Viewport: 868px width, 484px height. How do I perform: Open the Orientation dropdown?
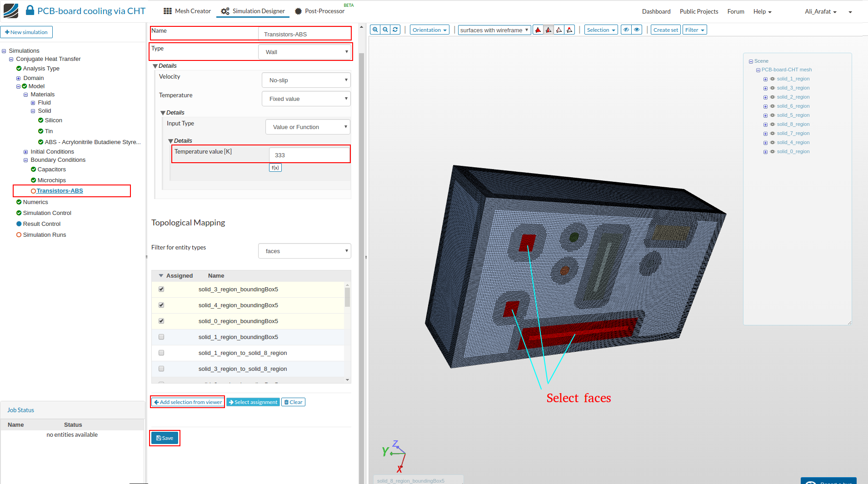[x=429, y=30]
